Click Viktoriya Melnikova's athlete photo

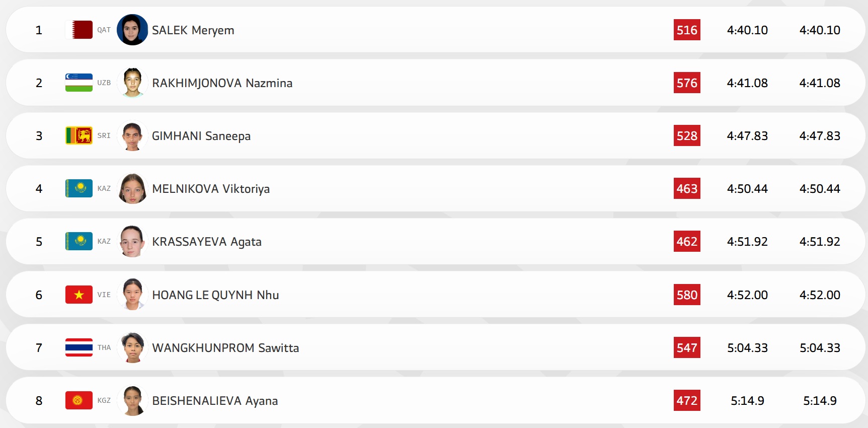point(132,188)
